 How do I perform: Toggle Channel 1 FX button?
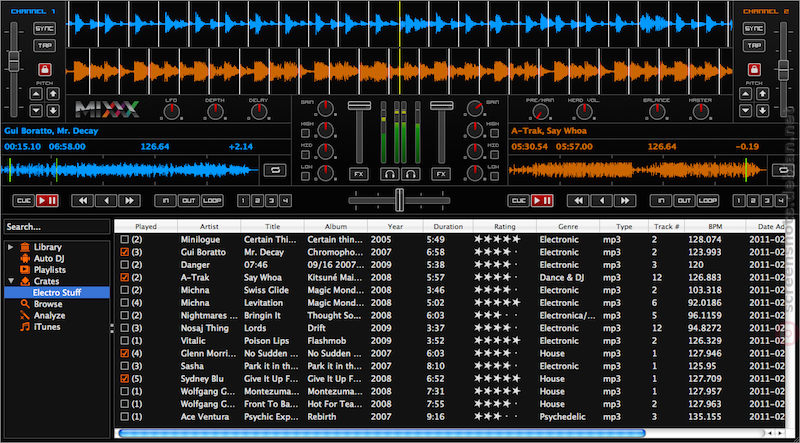pos(359,174)
